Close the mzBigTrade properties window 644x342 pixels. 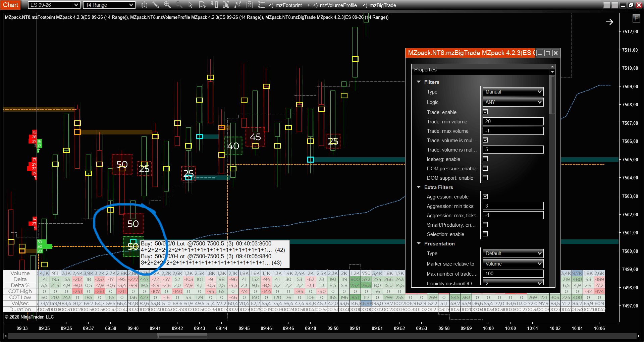click(x=556, y=53)
